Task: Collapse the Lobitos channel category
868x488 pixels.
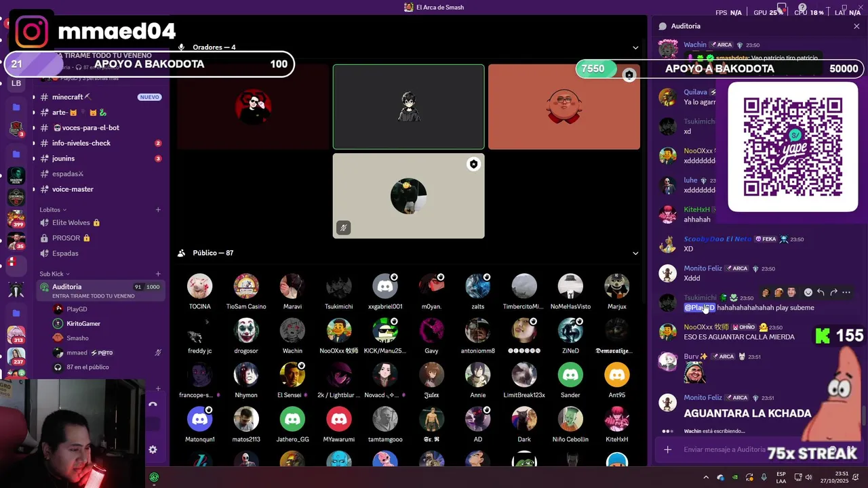Action: tap(53, 210)
